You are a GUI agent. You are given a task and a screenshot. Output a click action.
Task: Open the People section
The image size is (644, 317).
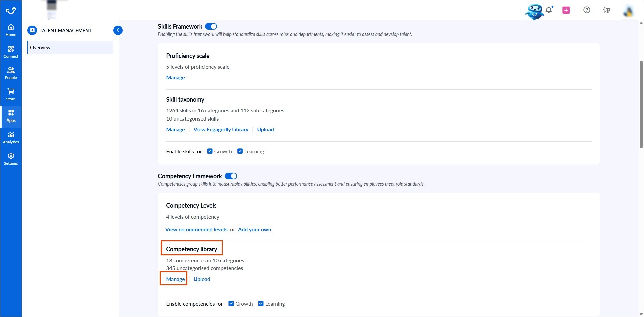(11, 73)
